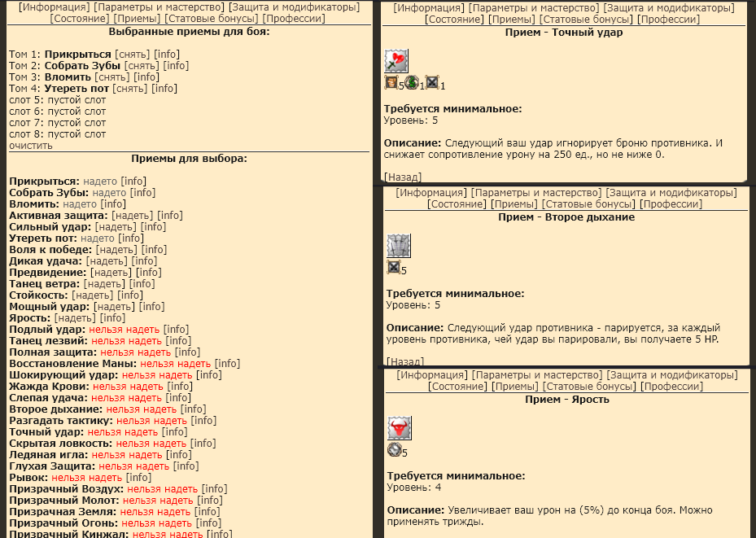
Task: Click the red bull Ярость skill icon
Action: click(x=399, y=428)
